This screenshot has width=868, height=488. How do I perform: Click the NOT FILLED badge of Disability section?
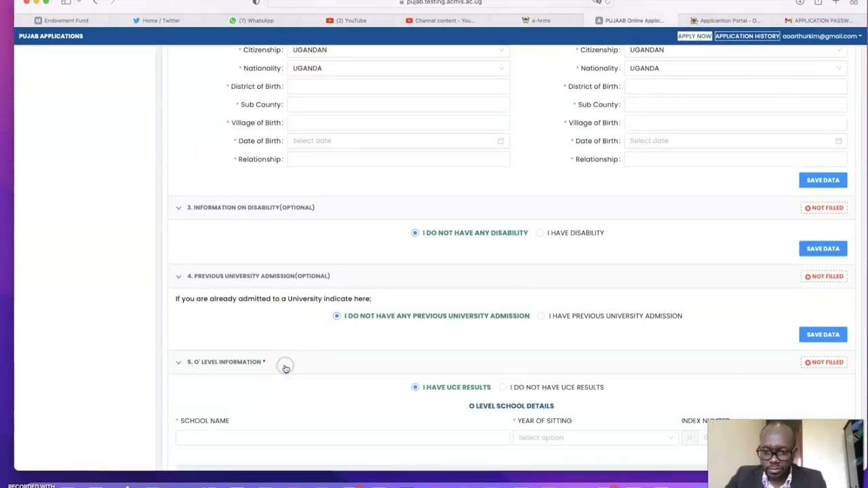click(x=824, y=208)
